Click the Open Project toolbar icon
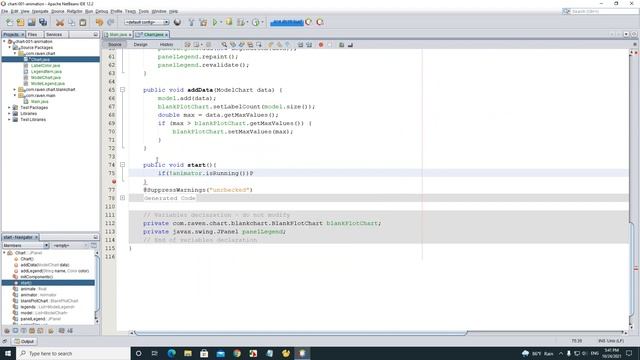Screen dimensions: 640x360 pos(31,22)
